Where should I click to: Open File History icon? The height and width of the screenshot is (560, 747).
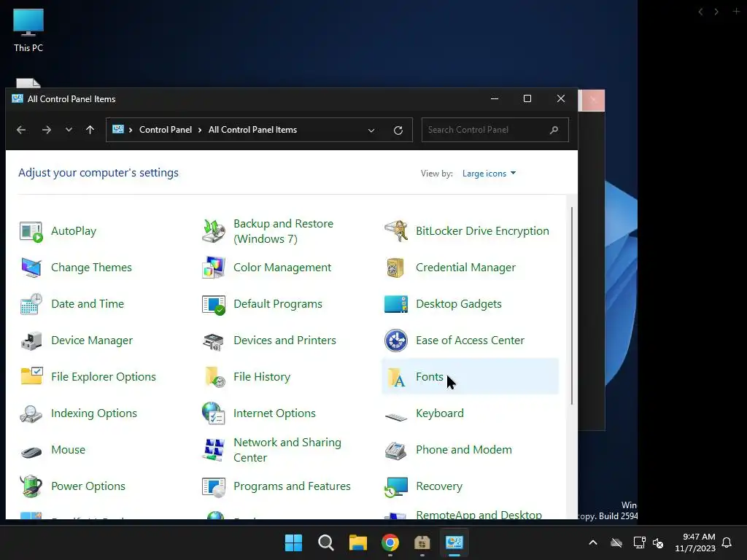tap(214, 377)
